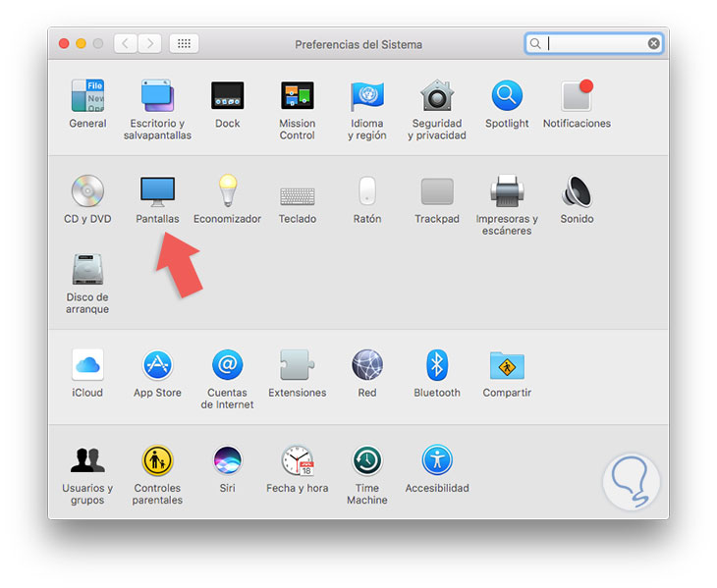
Task: Minimize the window with yellow button
Action: point(81,44)
